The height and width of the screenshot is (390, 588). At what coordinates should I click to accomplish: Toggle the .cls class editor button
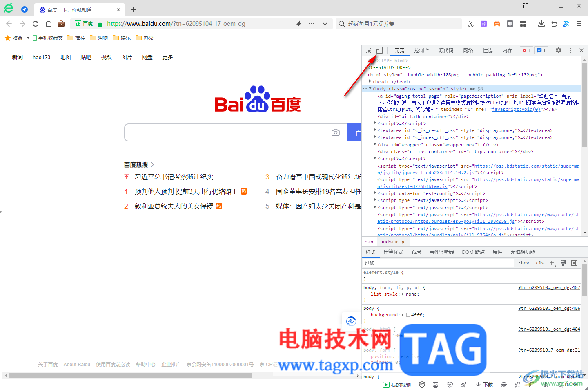point(539,263)
